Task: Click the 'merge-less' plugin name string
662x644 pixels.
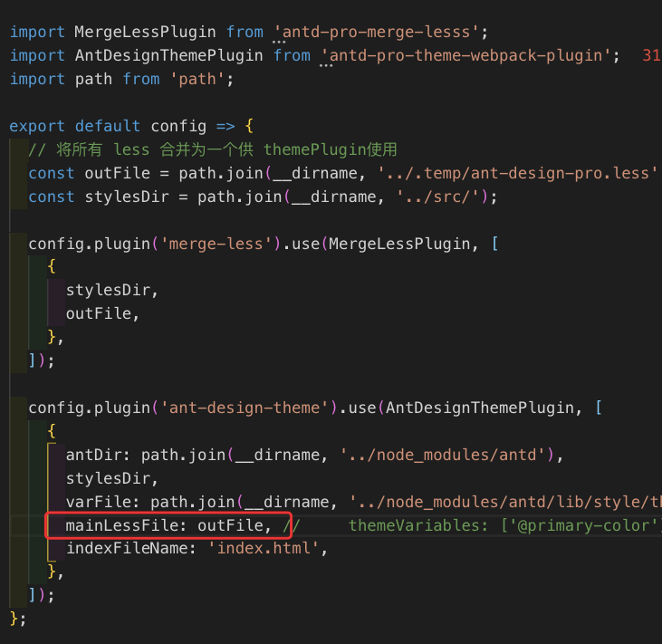Action: 216,244
